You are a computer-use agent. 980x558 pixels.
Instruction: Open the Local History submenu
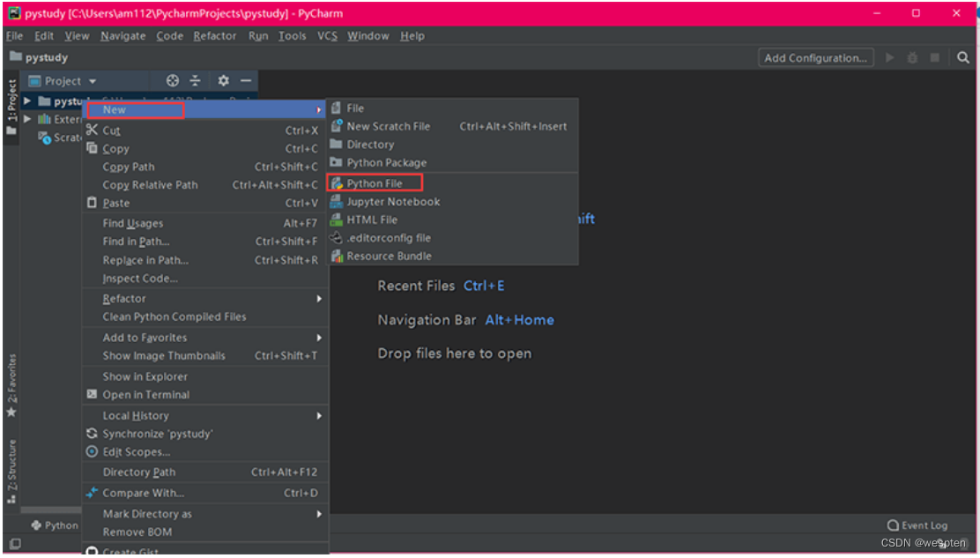click(205, 415)
